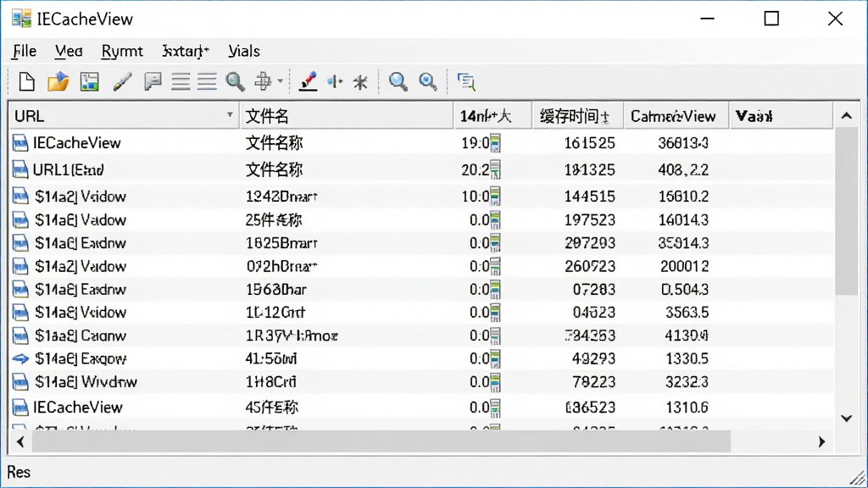Viewport: 868px width, 488px height.
Task: Select the Wivdnw row URL text
Action: tap(86, 382)
